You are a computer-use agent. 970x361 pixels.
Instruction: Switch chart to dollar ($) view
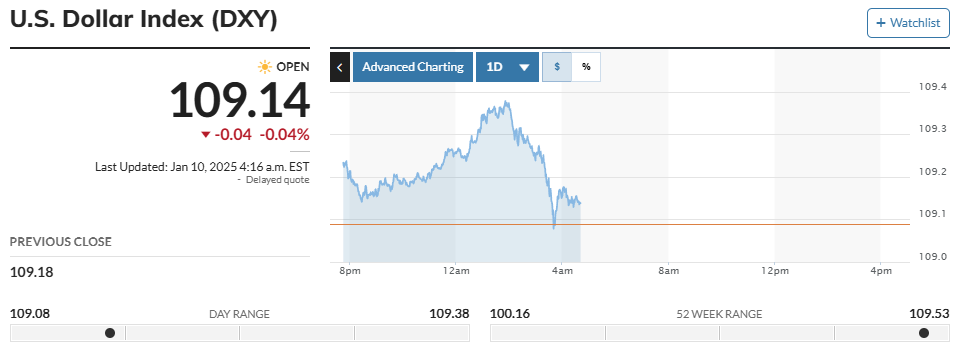pos(557,67)
